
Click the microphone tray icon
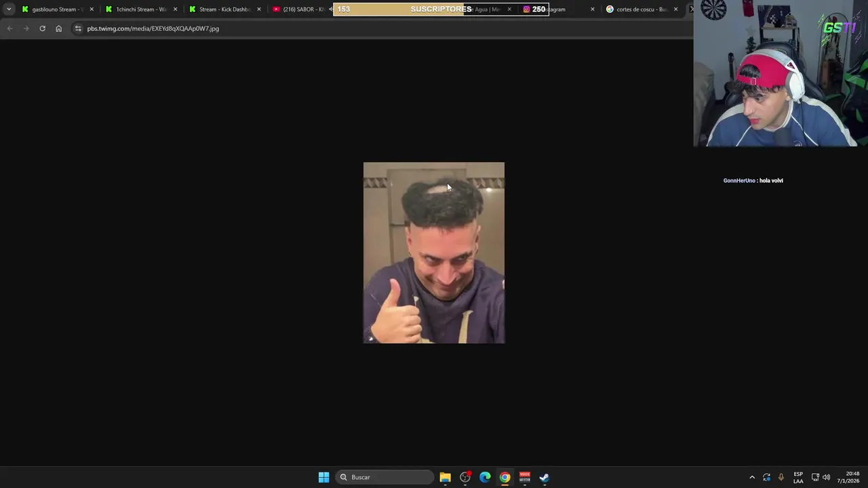click(781, 477)
